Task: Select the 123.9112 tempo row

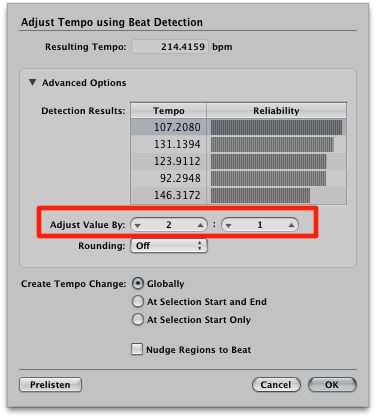Action: 238,161
